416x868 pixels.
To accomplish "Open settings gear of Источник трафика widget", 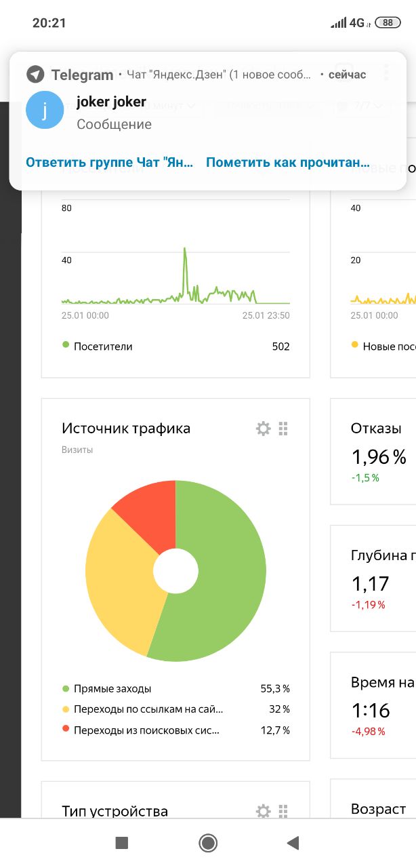I will (x=263, y=429).
